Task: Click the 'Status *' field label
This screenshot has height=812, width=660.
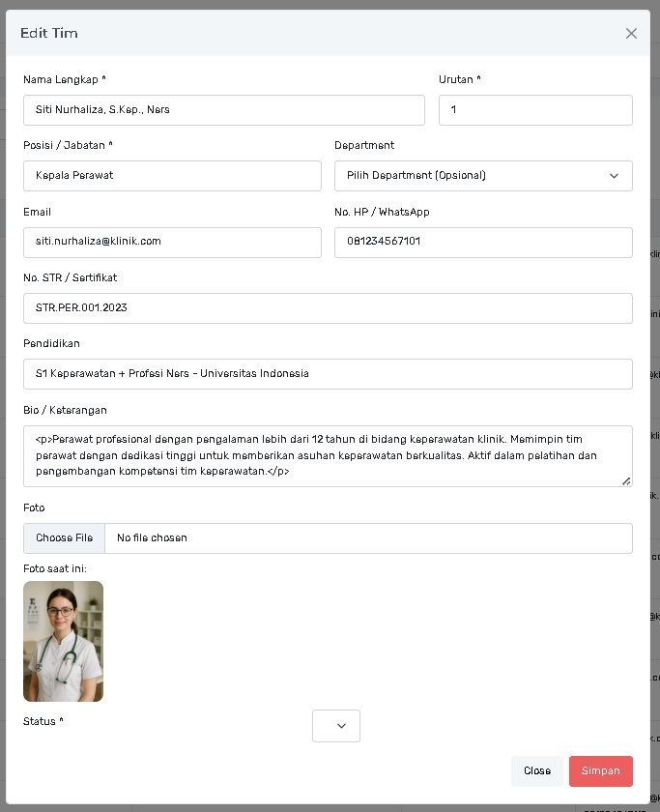Action: 43,721
